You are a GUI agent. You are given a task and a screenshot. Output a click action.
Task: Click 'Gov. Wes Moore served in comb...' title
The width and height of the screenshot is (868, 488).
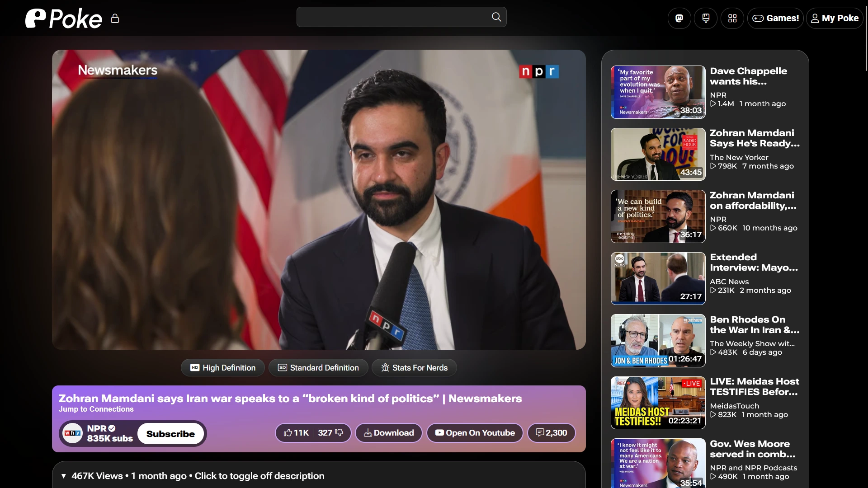point(752,449)
